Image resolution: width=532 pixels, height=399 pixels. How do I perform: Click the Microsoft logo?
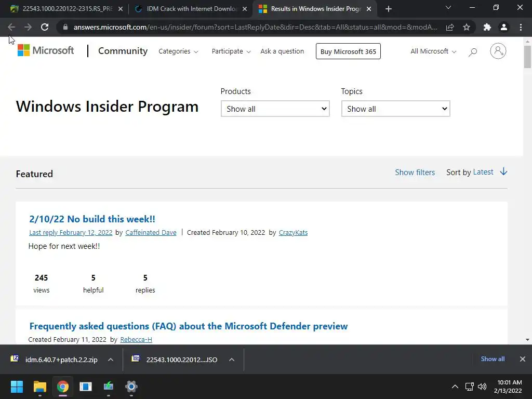point(46,50)
